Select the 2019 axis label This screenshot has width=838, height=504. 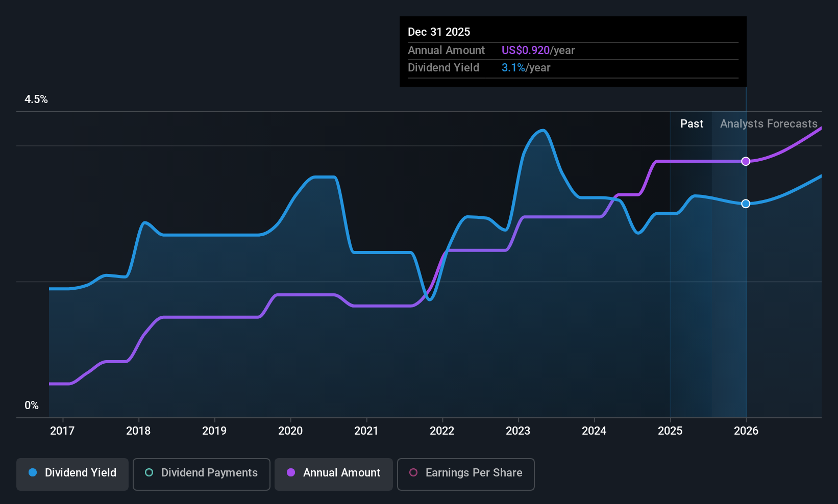tap(214, 431)
